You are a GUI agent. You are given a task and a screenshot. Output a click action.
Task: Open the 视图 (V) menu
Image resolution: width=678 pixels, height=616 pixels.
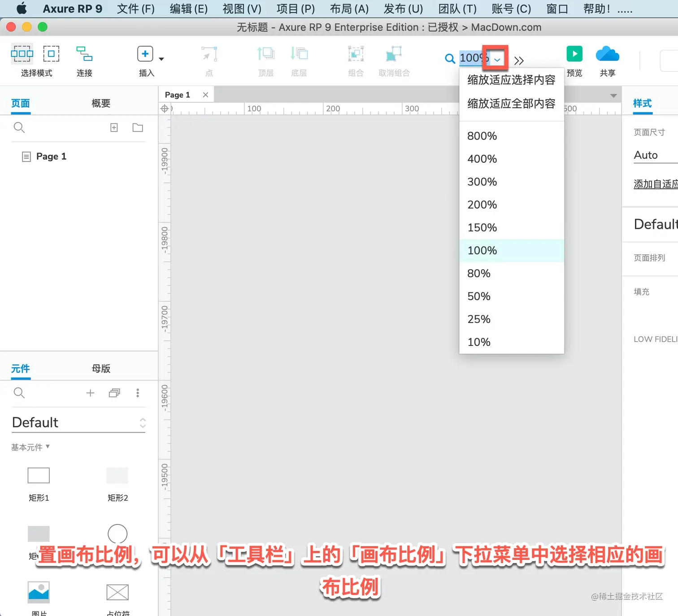(242, 9)
